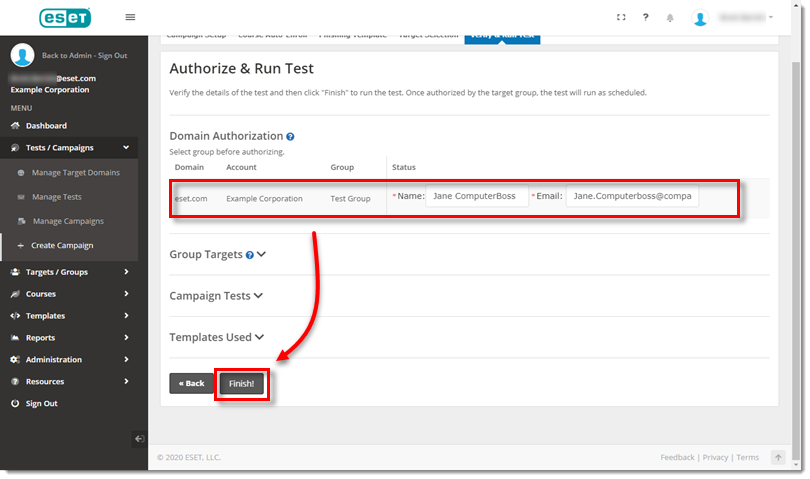Collapse sidebar using arrow icon
This screenshot has height=479, width=810.
139,438
